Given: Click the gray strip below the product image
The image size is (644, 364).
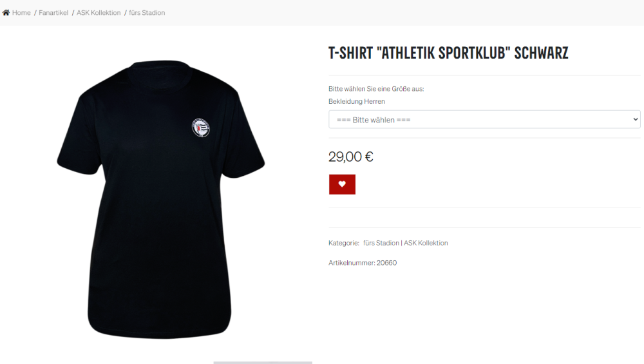Looking at the screenshot, I should point(263,362).
